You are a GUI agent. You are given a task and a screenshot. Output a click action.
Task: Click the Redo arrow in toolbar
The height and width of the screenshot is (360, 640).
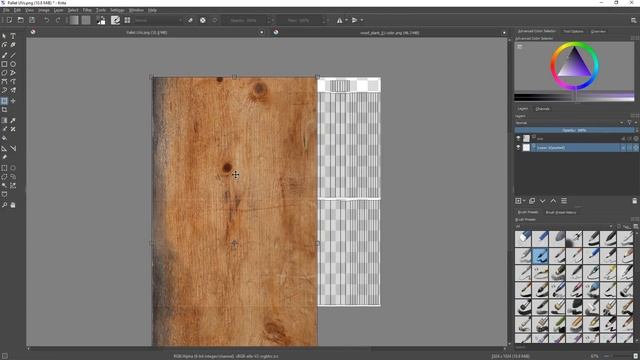coord(58,20)
